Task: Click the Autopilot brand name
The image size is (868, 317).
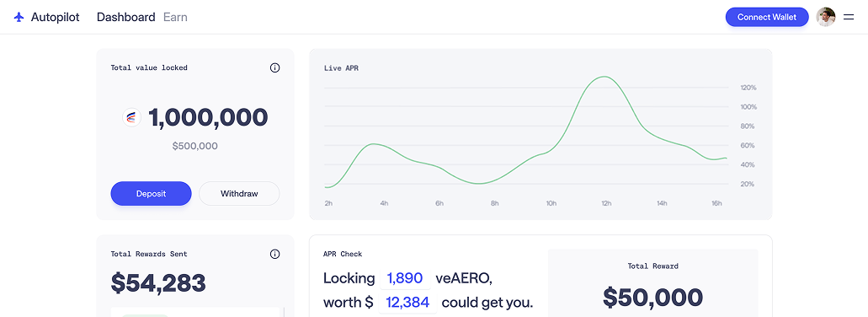Action: click(x=56, y=17)
